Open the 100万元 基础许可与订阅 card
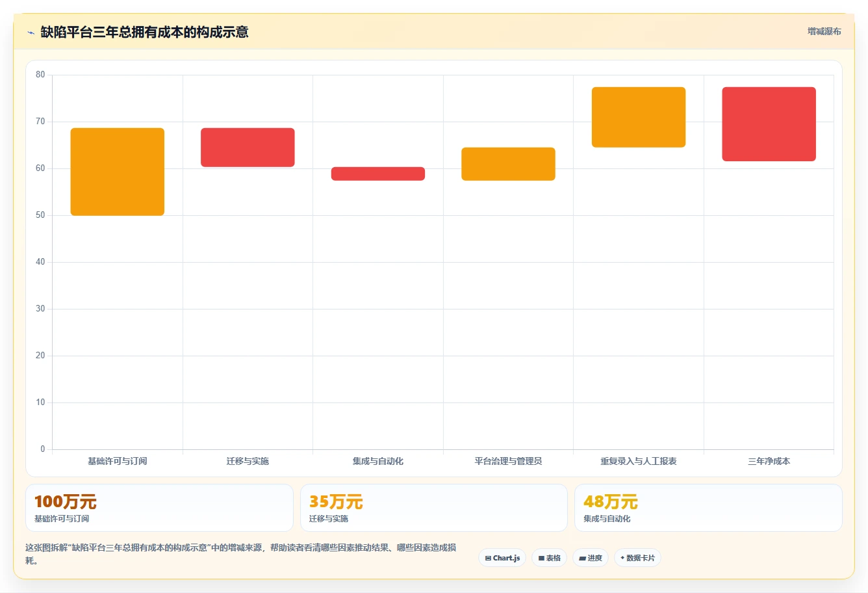This screenshot has height=593, width=868. tap(159, 508)
